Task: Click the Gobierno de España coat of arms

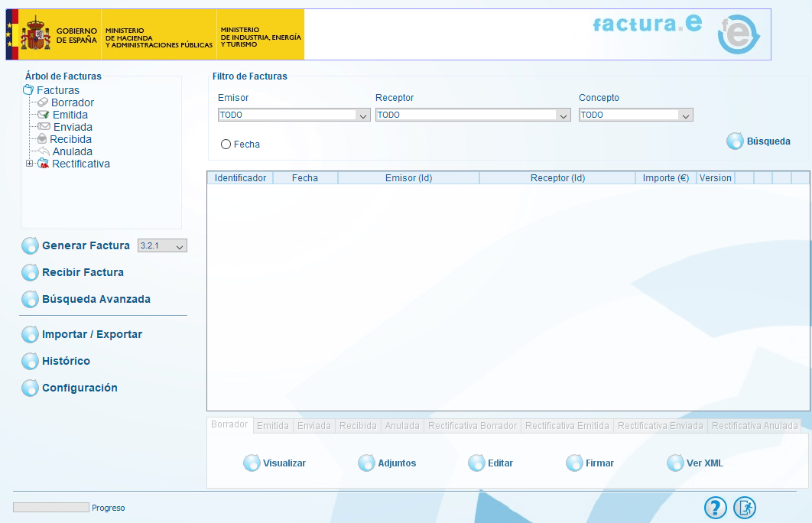Action: click(35, 34)
